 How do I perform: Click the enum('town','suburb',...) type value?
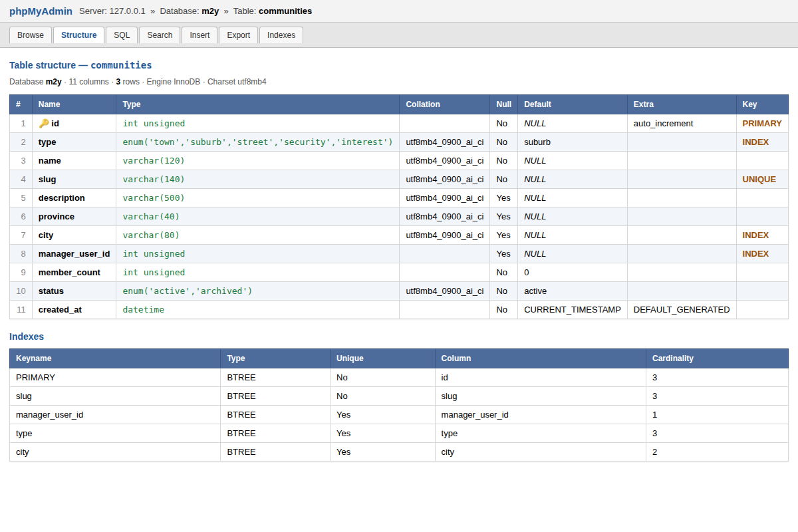257,142
